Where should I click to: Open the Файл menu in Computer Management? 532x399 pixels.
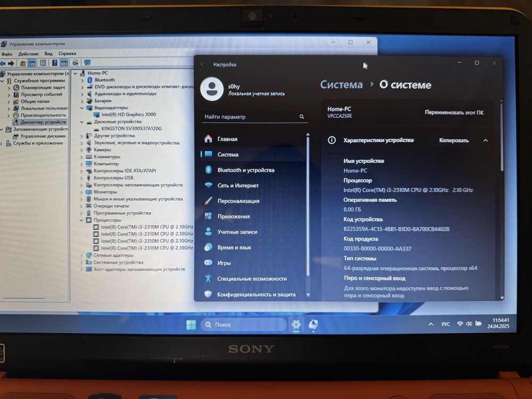pyautogui.click(x=6, y=54)
